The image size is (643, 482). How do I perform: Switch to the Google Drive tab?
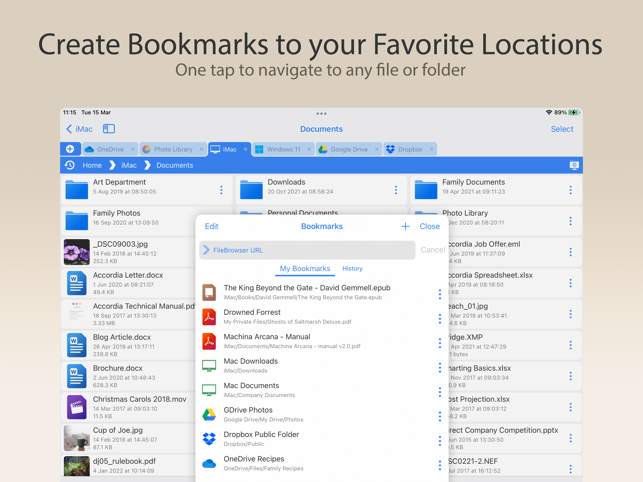pyautogui.click(x=349, y=149)
